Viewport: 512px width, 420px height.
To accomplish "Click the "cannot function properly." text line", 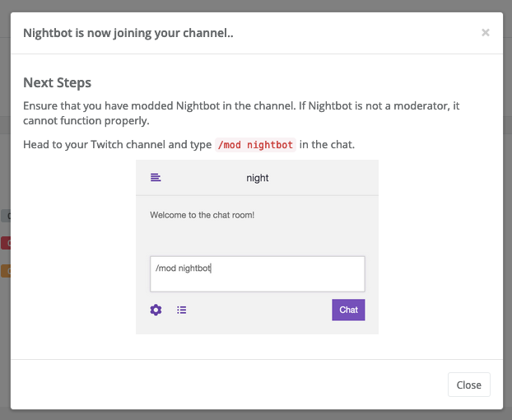I will point(86,121).
